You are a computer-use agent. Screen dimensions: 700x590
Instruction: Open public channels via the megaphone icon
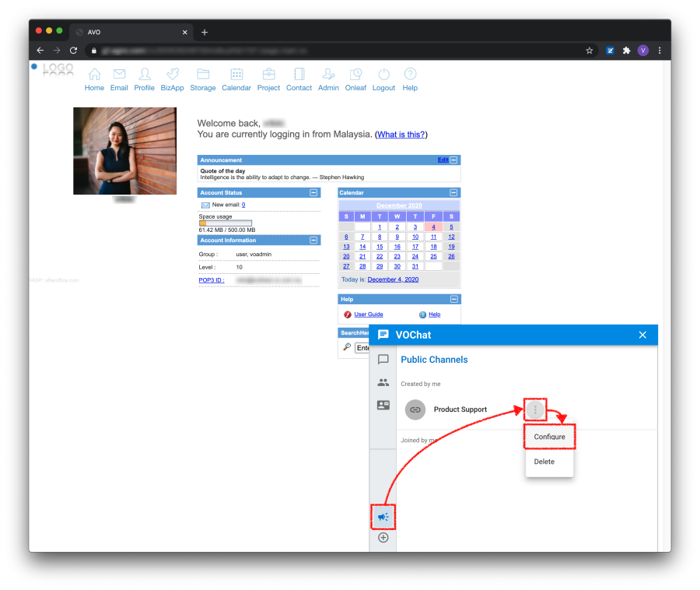[x=383, y=516]
